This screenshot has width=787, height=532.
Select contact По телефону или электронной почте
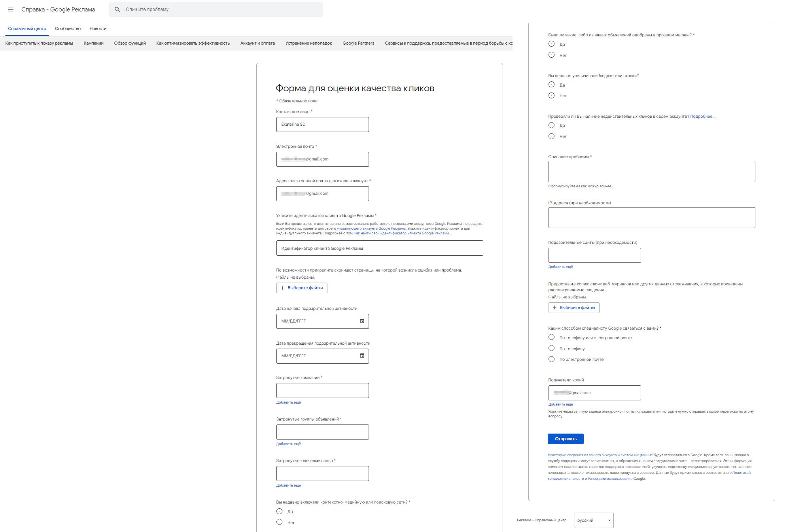(x=552, y=337)
